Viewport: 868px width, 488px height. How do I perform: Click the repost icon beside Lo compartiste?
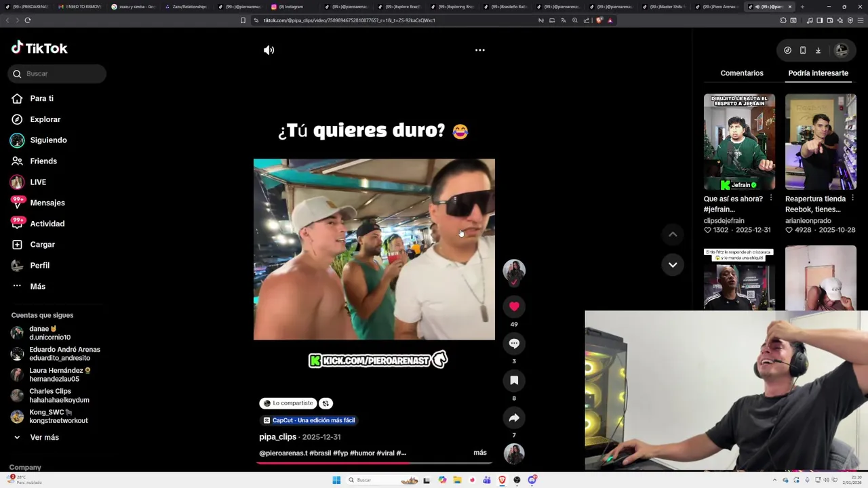coord(325,403)
